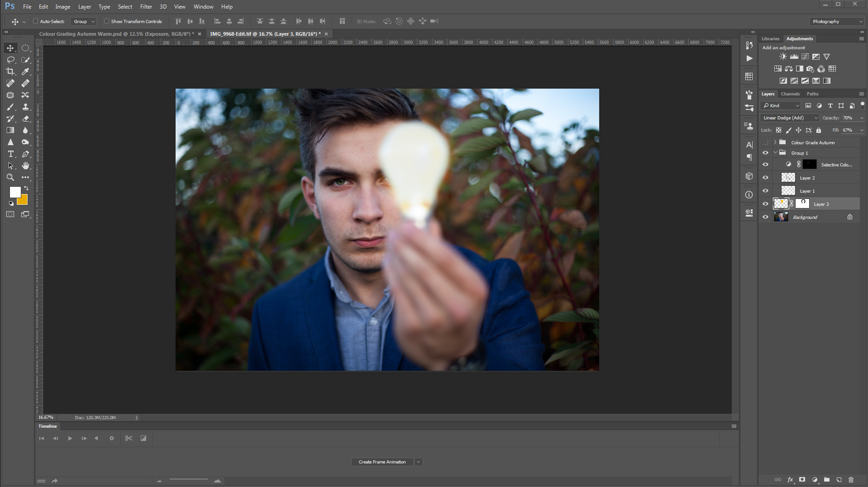This screenshot has height=487, width=868.
Task: Open the Photography workspace dropdown
Action: click(836, 21)
